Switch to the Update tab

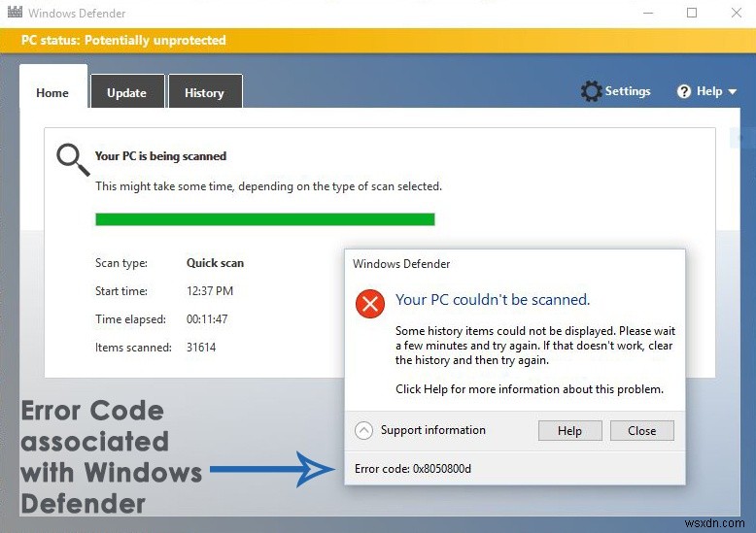(126, 92)
